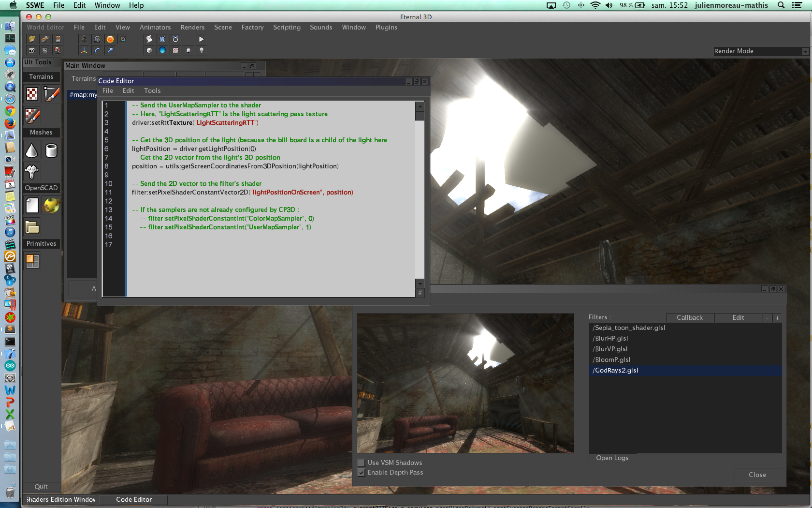The height and width of the screenshot is (508, 812).
Task: Click the clapperboard movie toolbar icon
Action: (97, 39)
